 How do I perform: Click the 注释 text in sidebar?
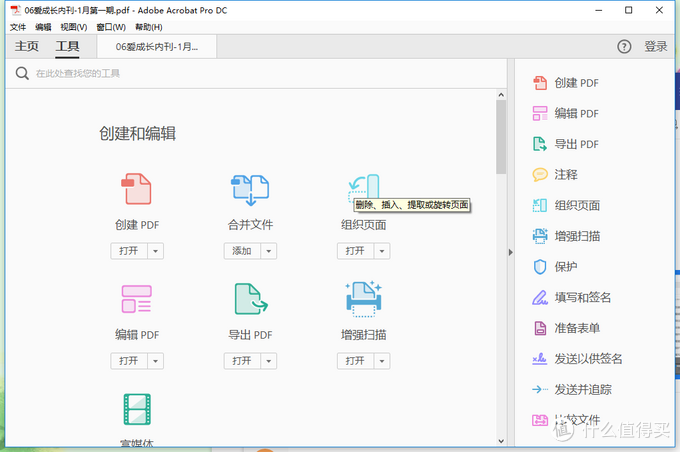566,175
